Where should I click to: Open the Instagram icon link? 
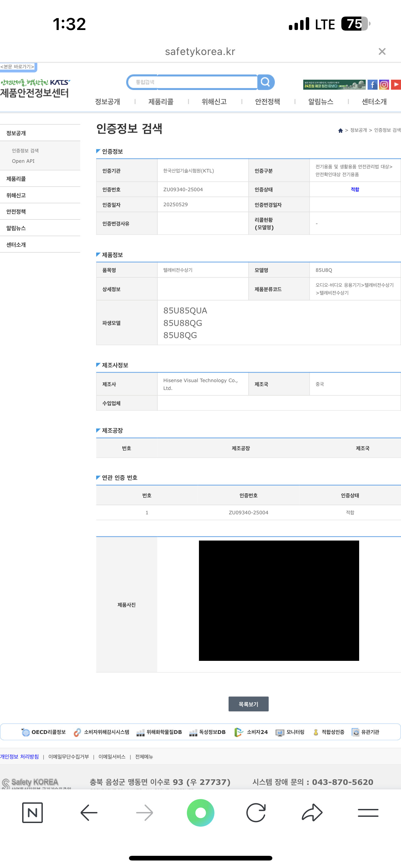[x=384, y=85]
